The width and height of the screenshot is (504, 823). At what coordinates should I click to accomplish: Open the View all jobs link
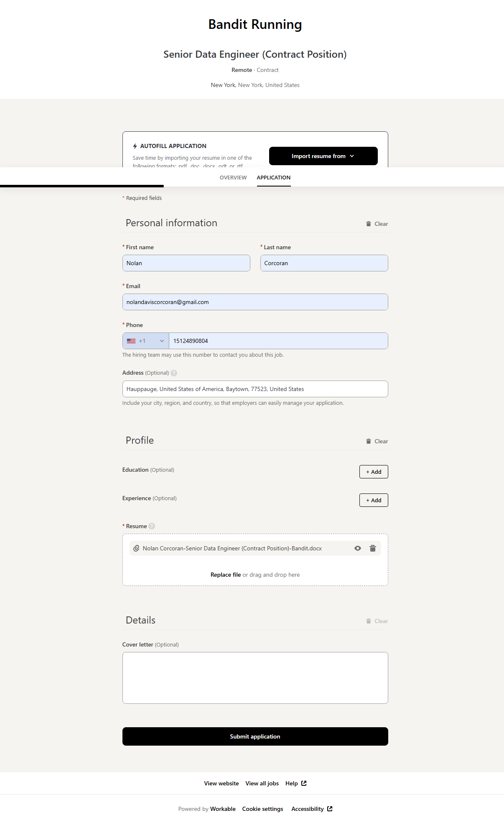coord(262,783)
